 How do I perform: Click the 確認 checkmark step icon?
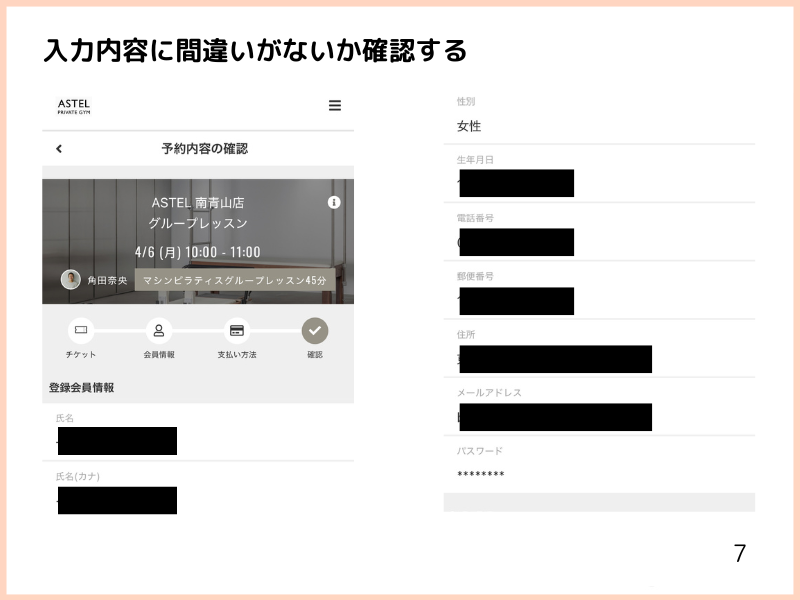315,330
